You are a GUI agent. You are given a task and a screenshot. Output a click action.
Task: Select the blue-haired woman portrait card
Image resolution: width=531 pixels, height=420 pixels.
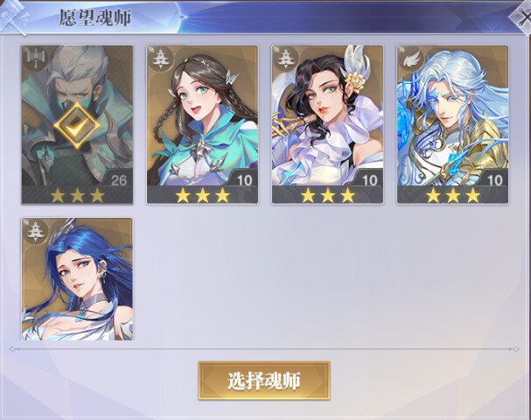77,279
